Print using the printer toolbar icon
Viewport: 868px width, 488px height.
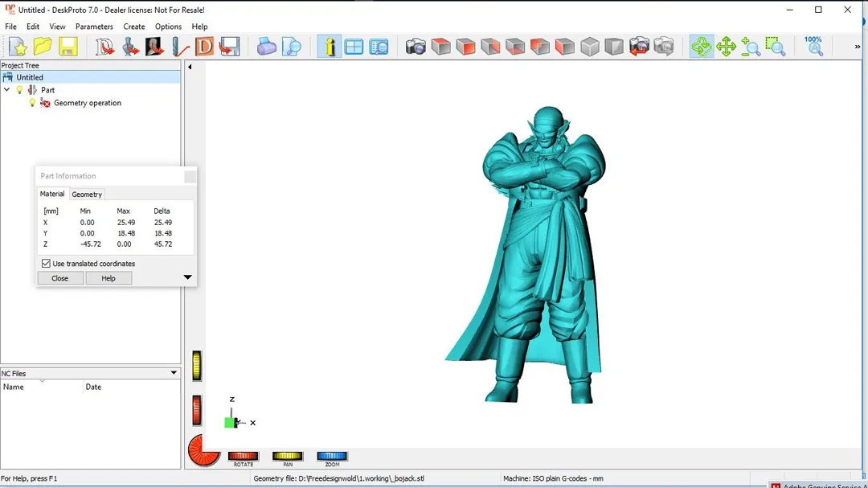[266, 47]
